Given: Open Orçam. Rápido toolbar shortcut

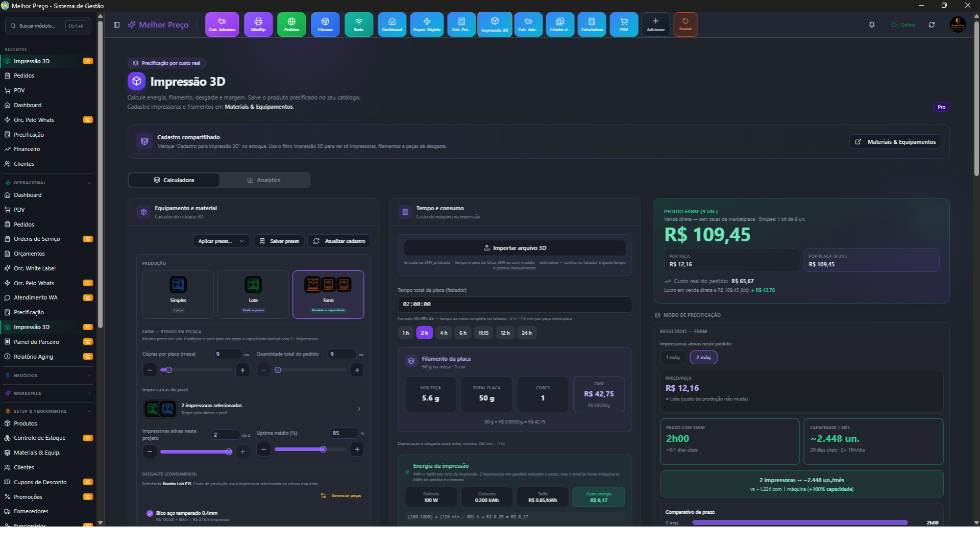Looking at the screenshot, I should tap(427, 24).
